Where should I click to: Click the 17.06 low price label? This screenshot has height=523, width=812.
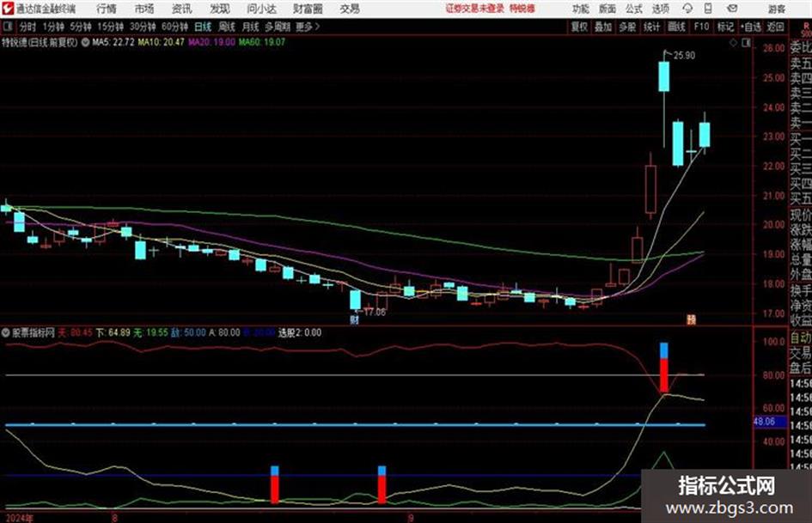click(x=375, y=312)
